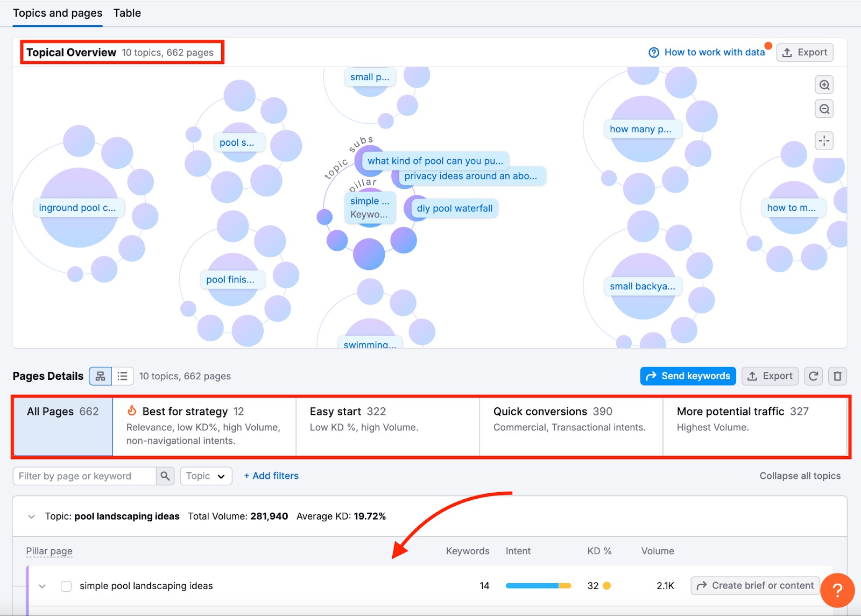
Task: Click the inground pool topic bubble label
Action: pyautogui.click(x=78, y=208)
